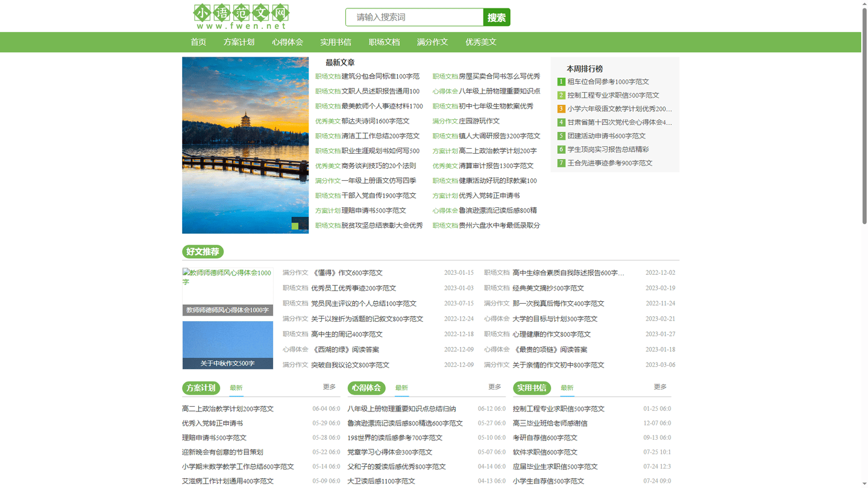This screenshot has height=488, width=868.
Task: Open ranking item 团建活动申请书600字范文
Action: tap(606, 136)
